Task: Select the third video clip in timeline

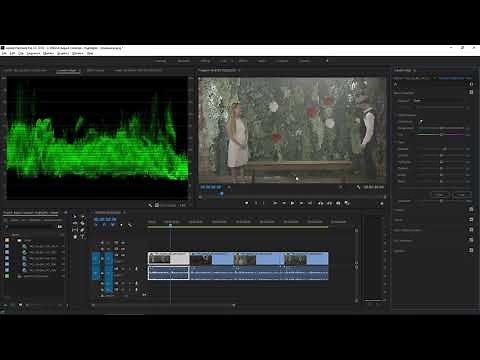Action: tap(258, 259)
